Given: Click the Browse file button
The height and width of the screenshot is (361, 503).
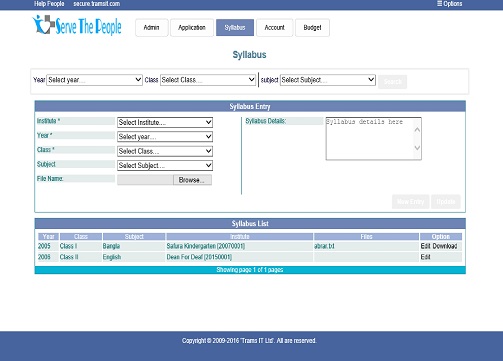Looking at the screenshot, I should pyautogui.click(x=192, y=180).
